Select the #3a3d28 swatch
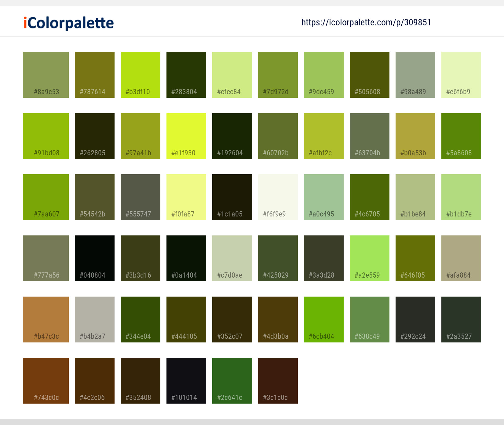Screen dimensions: 504x425 (324, 258)
